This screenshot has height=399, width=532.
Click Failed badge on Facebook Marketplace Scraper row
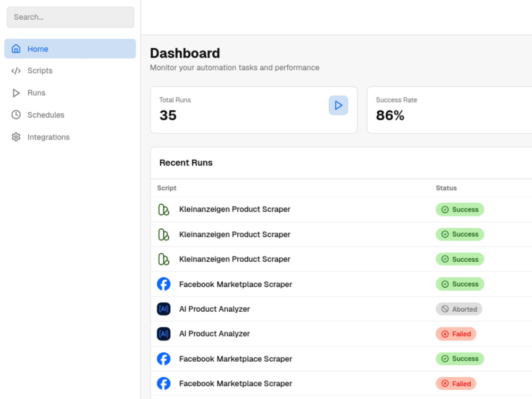click(456, 384)
